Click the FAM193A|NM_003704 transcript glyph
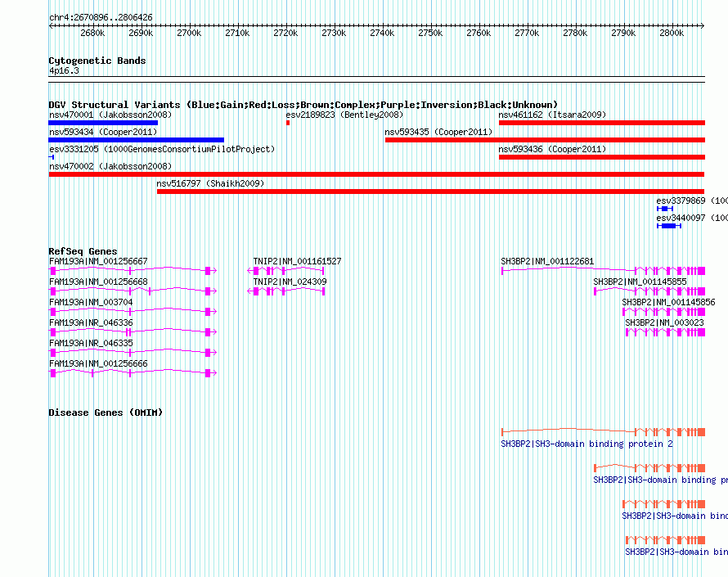 (133, 311)
